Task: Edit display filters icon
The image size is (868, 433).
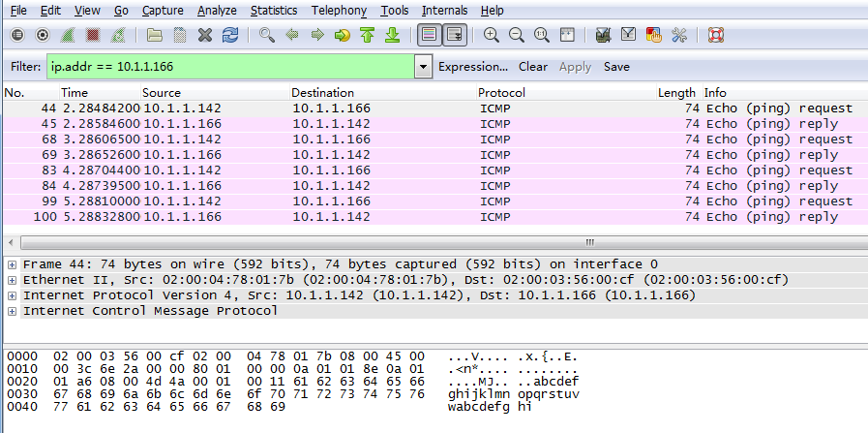Action: tap(628, 36)
